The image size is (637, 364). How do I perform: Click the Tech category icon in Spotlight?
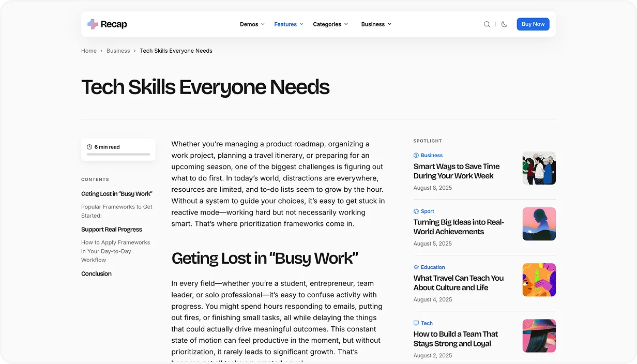coord(416,323)
